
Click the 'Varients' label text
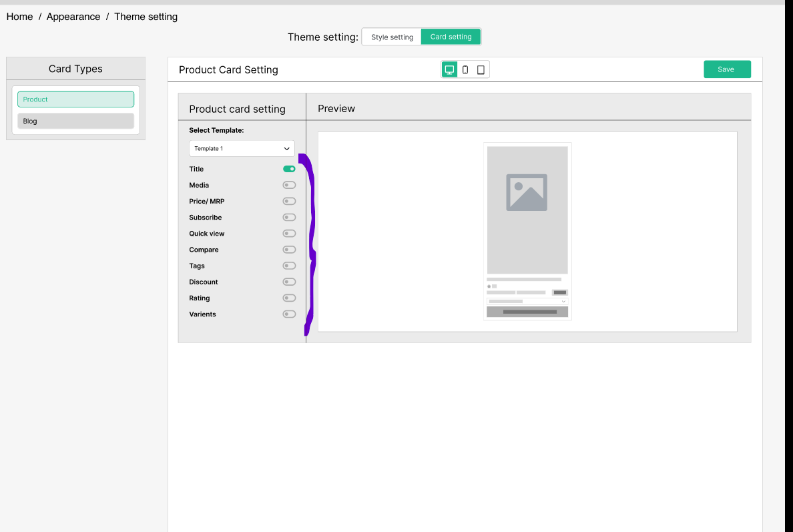coord(202,314)
